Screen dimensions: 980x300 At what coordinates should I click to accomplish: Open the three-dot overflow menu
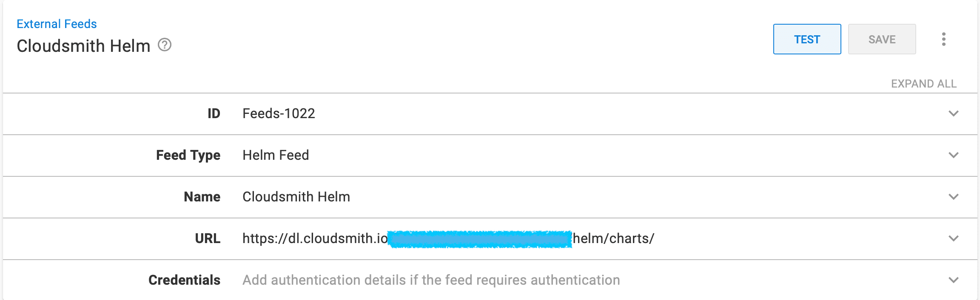tap(944, 39)
